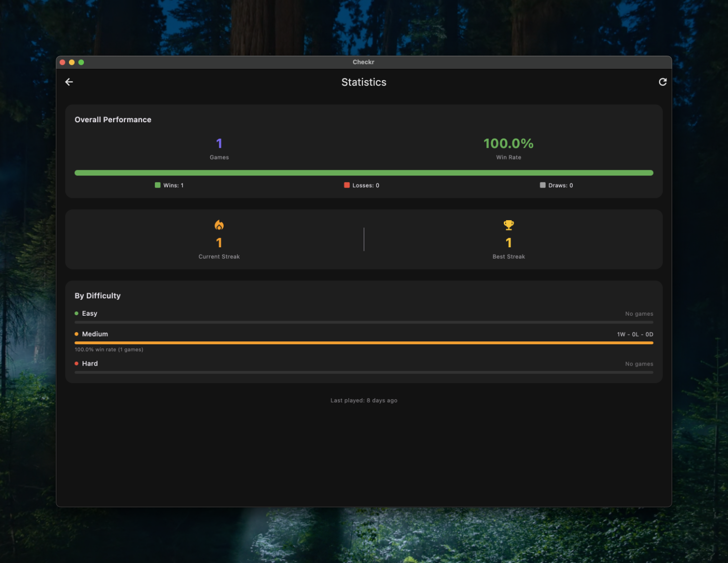Click the orange dot beside Medium
The width and height of the screenshot is (728, 563).
tap(77, 334)
